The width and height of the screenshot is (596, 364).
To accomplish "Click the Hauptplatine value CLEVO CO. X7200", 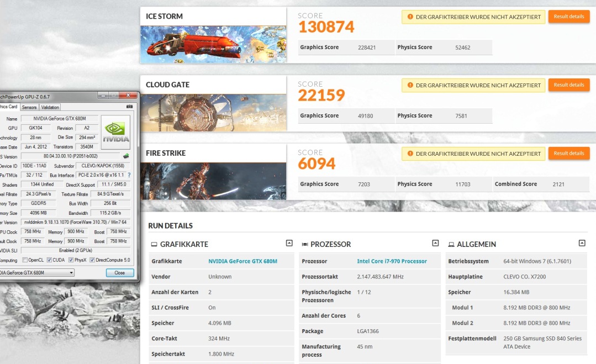I will click(525, 277).
